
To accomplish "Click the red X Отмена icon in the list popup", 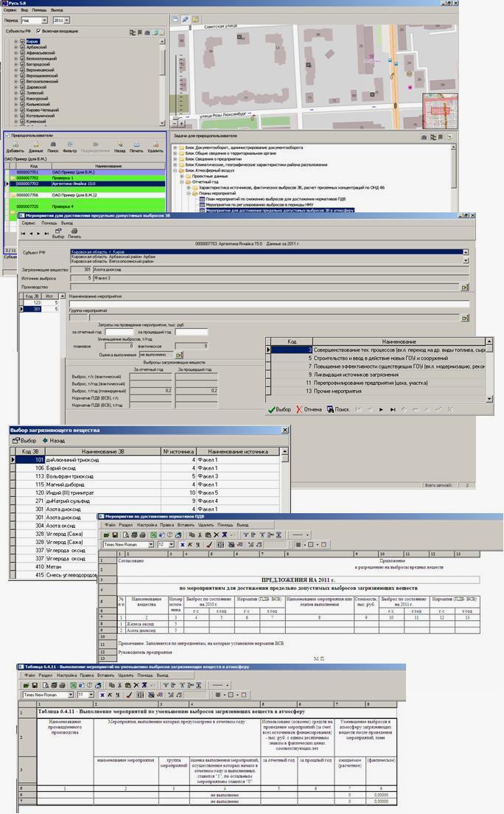I will click(x=309, y=409).
